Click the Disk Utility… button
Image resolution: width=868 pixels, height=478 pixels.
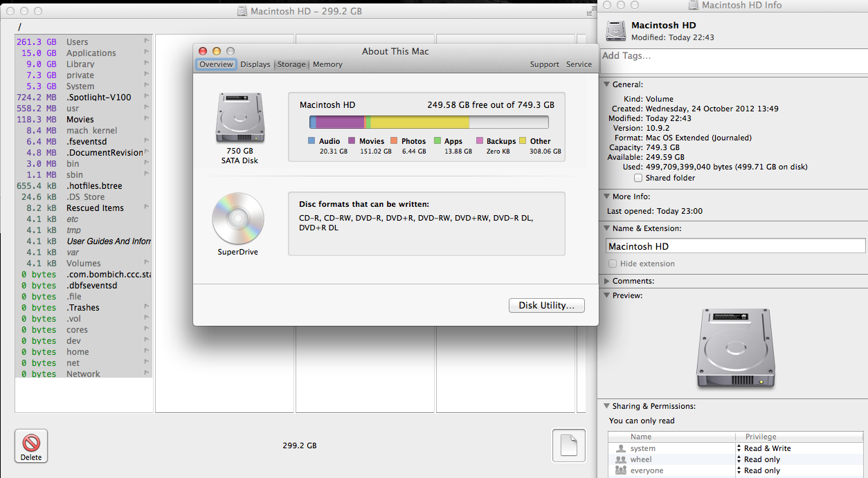[x=546, y=305]
